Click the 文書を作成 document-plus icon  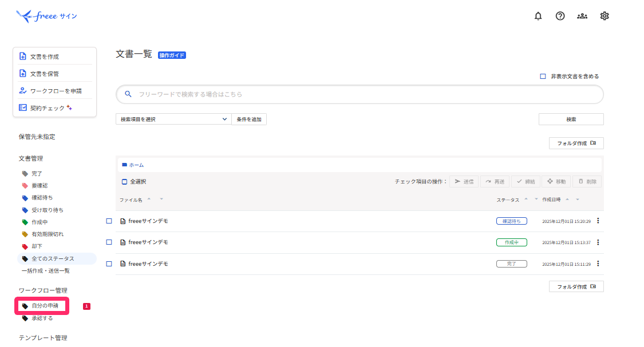point(23,56)
